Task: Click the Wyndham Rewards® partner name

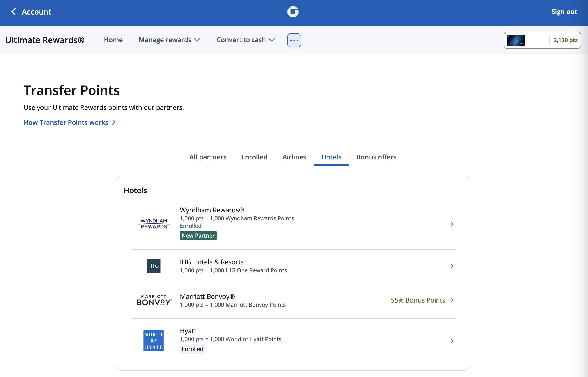Action: click(212, 210)
